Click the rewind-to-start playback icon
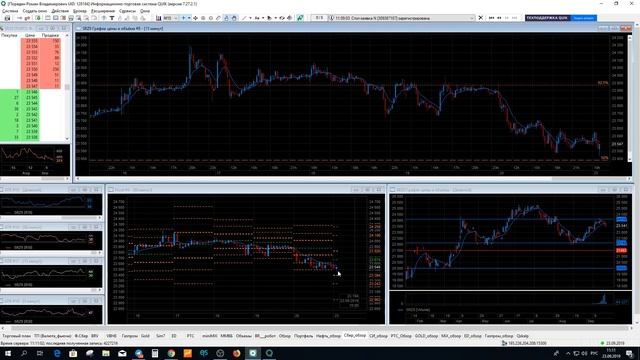Image resolution: width=640 pixels, height=360 pixels. [x=491, y=18]
